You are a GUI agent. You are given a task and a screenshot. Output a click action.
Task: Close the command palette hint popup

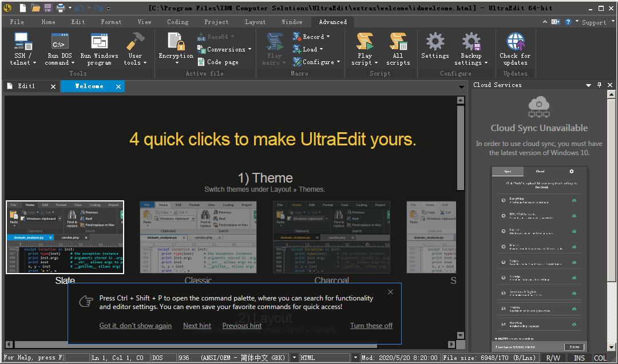[390, 292]
